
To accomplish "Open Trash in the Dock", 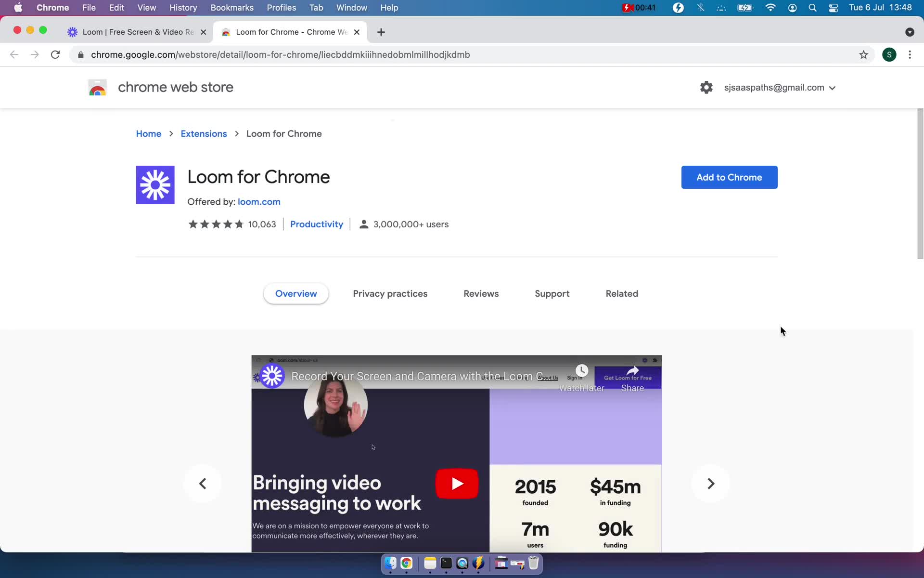I will click(534, 563).
